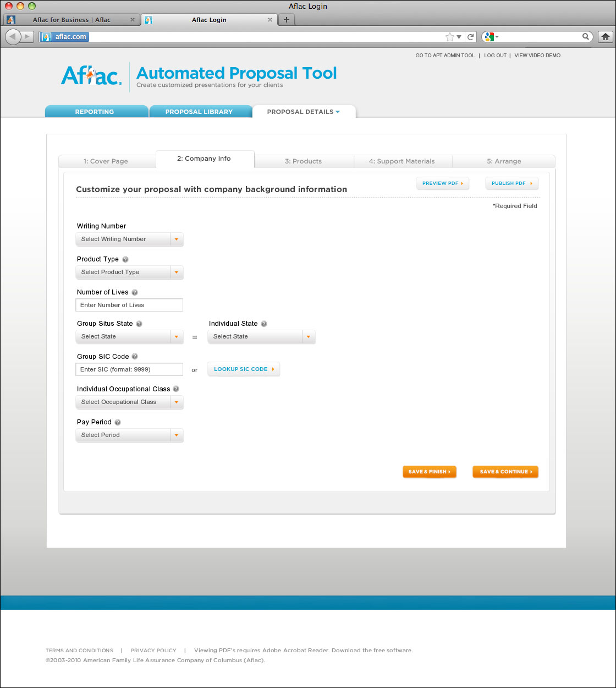Open the Select Period dropdown
Image resolution: width=616 pixels, height=688 pixels.
click(x=130, y=435)
